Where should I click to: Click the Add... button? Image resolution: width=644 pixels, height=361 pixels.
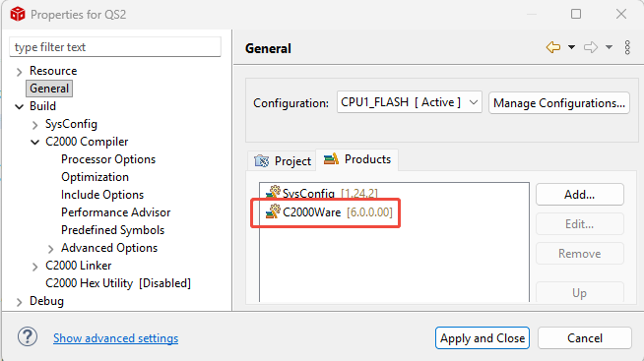click(580, 195)
